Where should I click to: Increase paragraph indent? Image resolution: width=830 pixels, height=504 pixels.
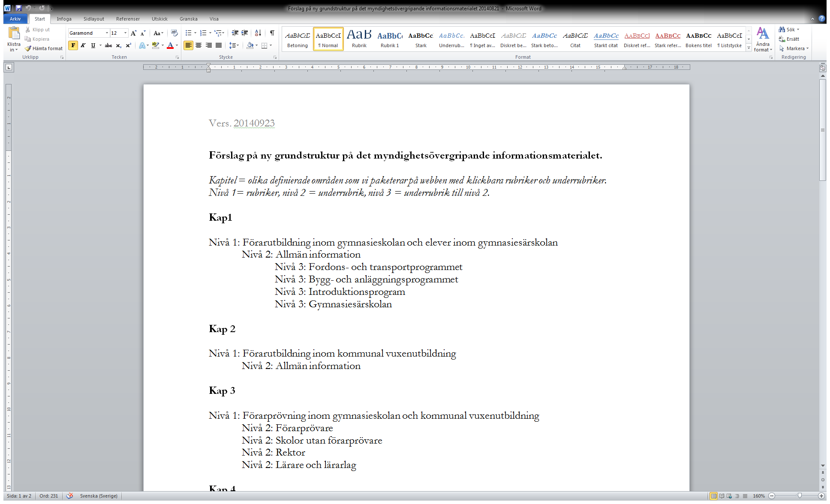tap(245, 33)
